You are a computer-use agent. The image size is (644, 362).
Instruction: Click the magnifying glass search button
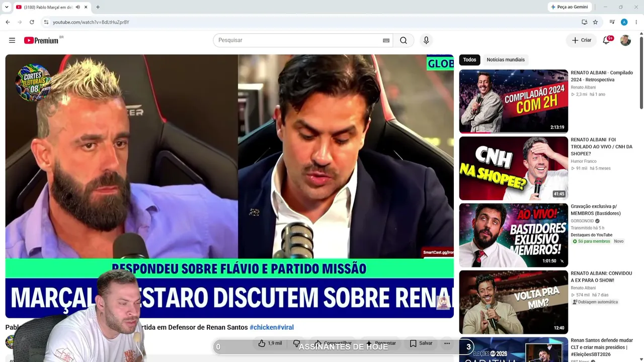tap(404, 40)
